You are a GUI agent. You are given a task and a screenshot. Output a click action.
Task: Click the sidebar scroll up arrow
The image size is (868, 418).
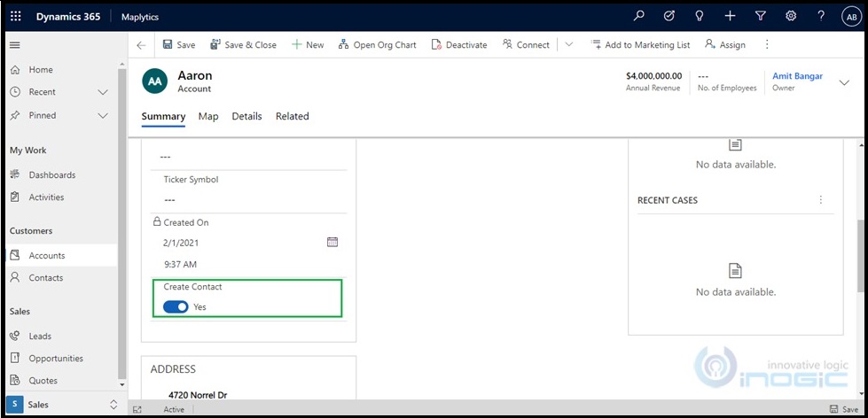(122, 65)
